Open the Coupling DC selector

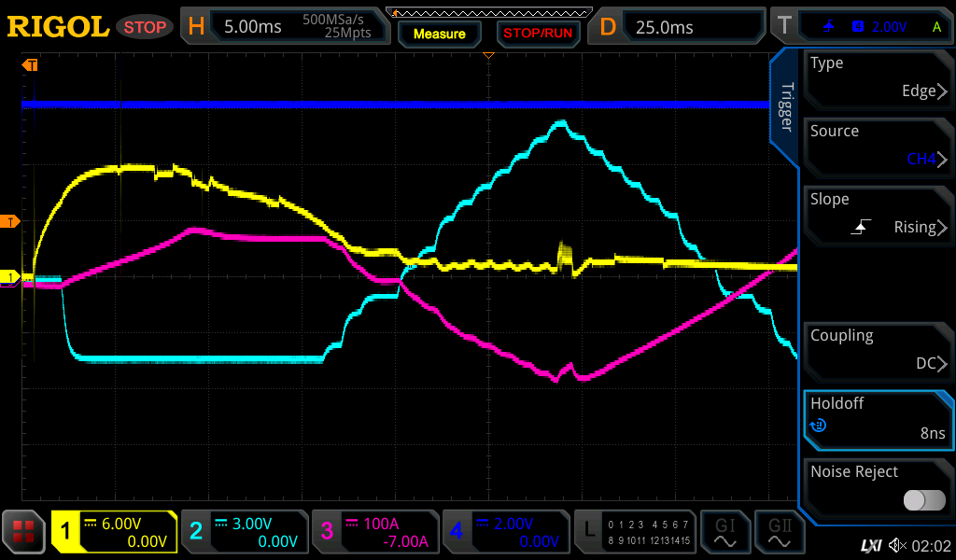coord(878,351)
